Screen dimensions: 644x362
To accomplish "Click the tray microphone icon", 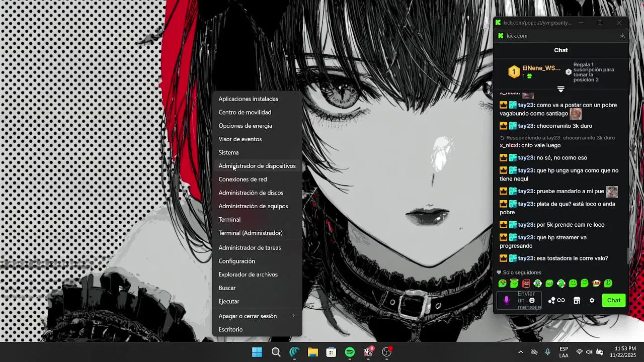I will [548, 352].
